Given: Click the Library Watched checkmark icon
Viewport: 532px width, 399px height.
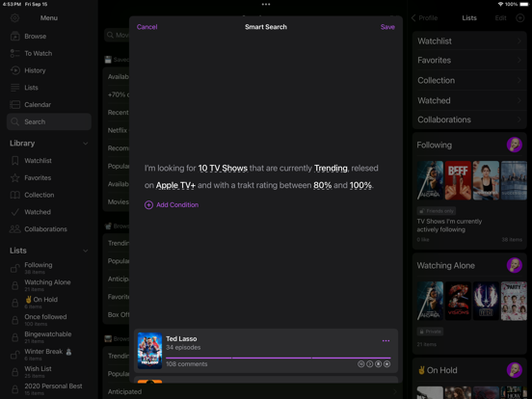Looking at the screenshot, I should click(14, 212).
